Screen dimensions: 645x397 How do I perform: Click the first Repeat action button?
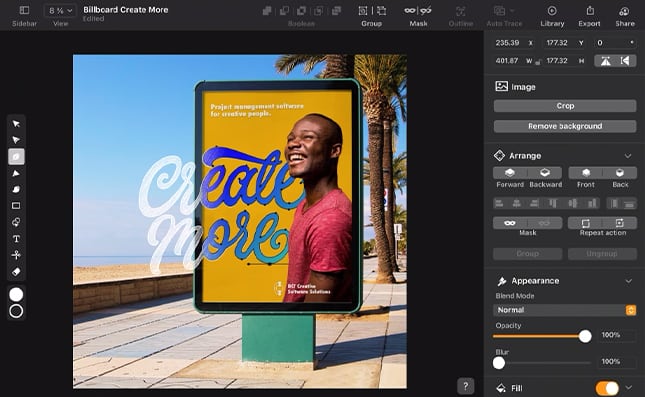pyautogui.click(x=585, y=223)
